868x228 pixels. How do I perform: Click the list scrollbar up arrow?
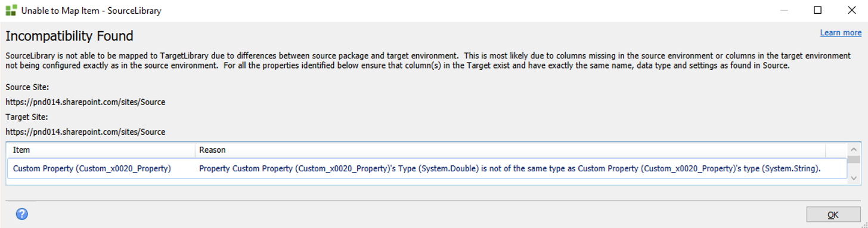pos(854,149)
